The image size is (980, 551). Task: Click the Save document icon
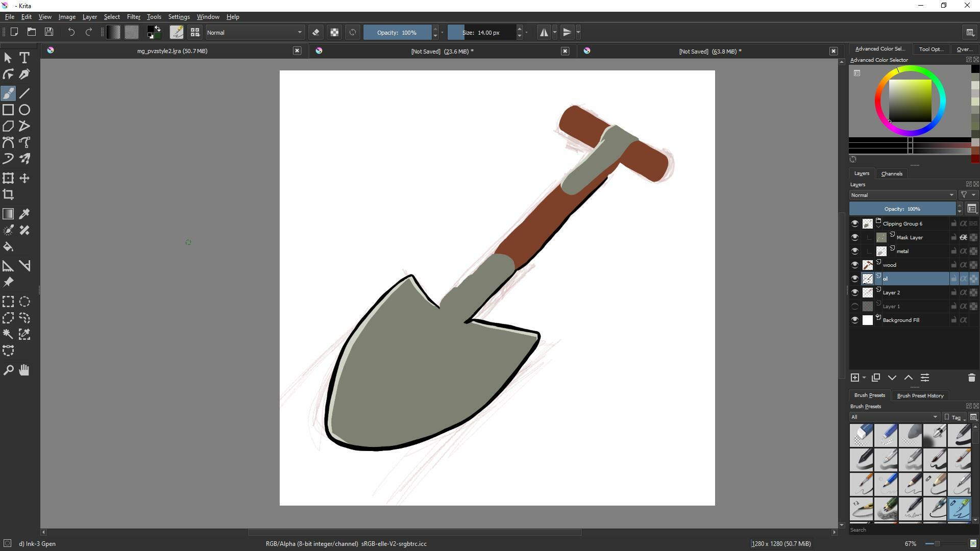click(49, 32)
